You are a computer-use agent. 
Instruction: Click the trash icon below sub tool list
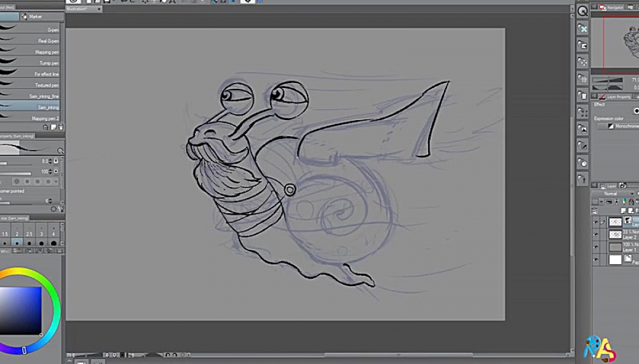click(x=61, y=127)
